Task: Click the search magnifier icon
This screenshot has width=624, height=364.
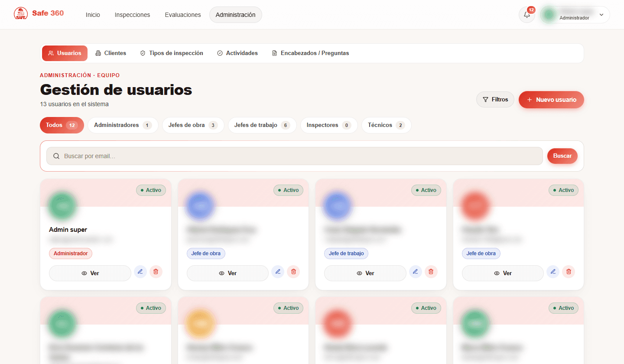Action: point(56,156)
